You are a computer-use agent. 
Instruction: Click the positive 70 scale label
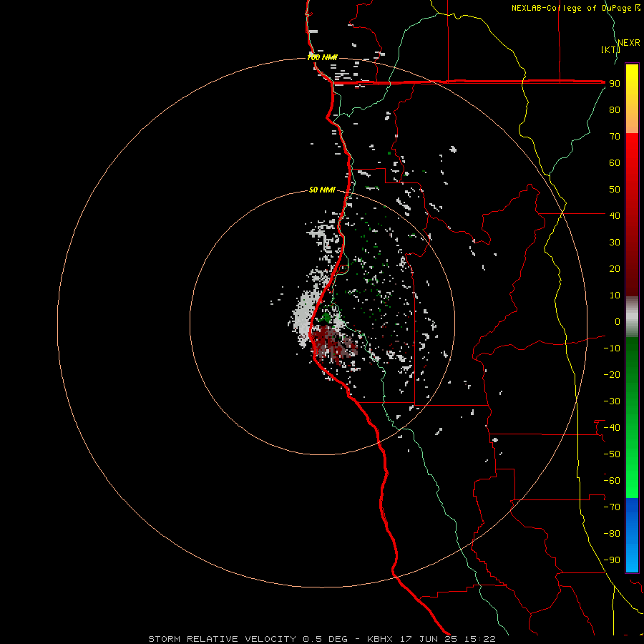pyautogui.click(x=615, y=137)
